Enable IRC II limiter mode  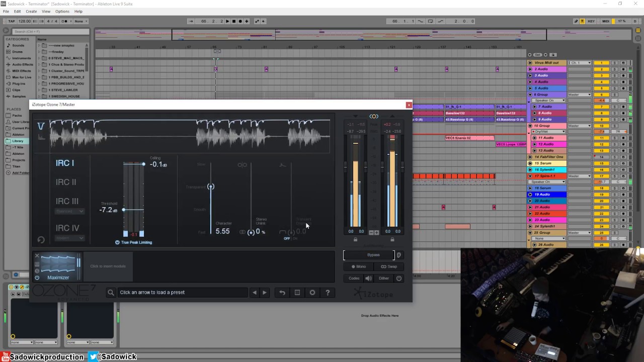66,182
